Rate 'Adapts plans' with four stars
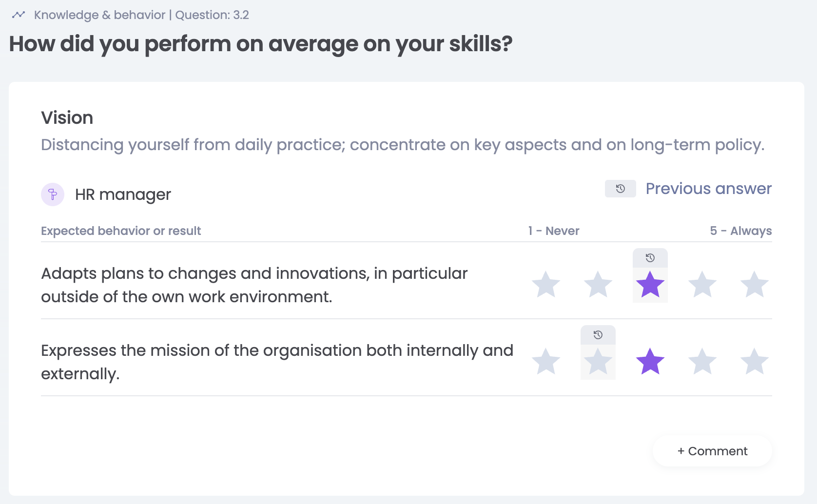 [702, 285]
